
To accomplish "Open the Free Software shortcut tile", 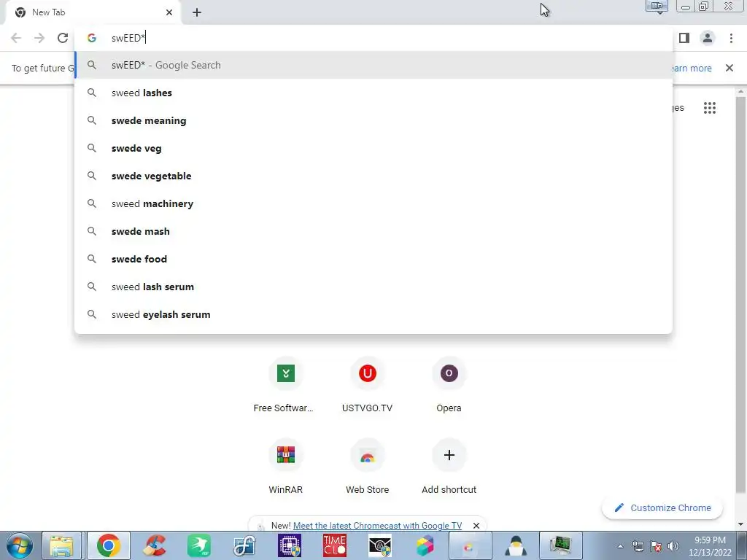I will [285, 385].
